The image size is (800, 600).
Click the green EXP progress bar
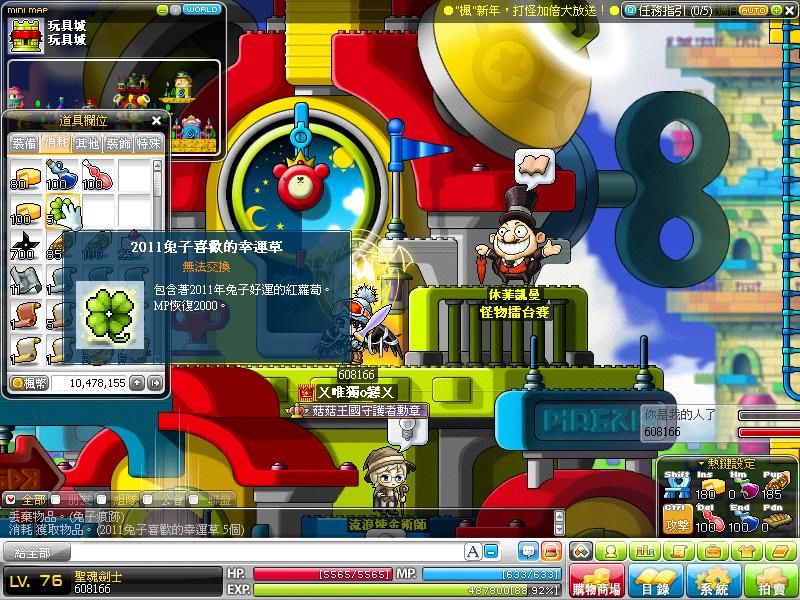click(408, 590)
